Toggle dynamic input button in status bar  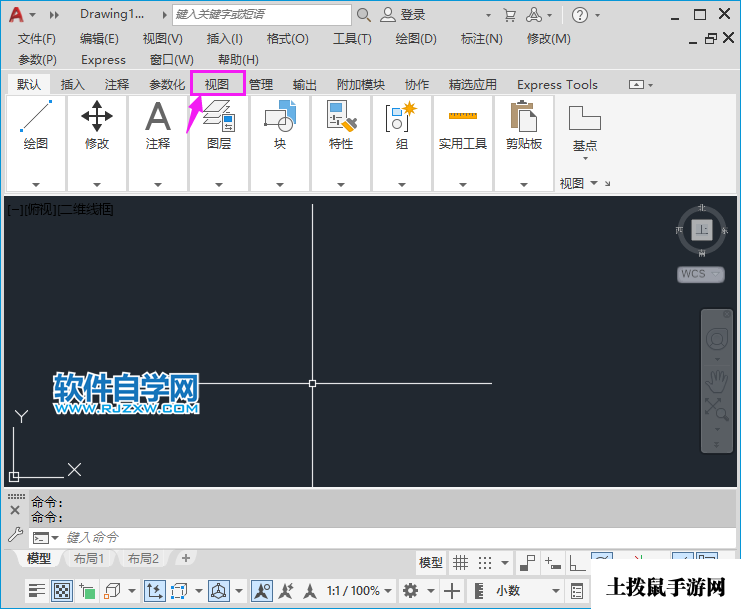click(x=552, y=563)
